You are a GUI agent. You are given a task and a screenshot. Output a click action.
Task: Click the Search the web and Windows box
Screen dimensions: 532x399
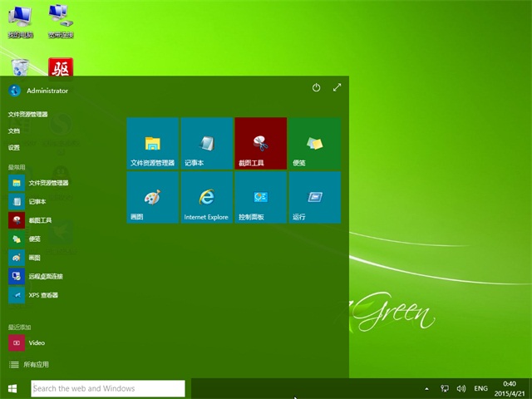coord(107,388)
